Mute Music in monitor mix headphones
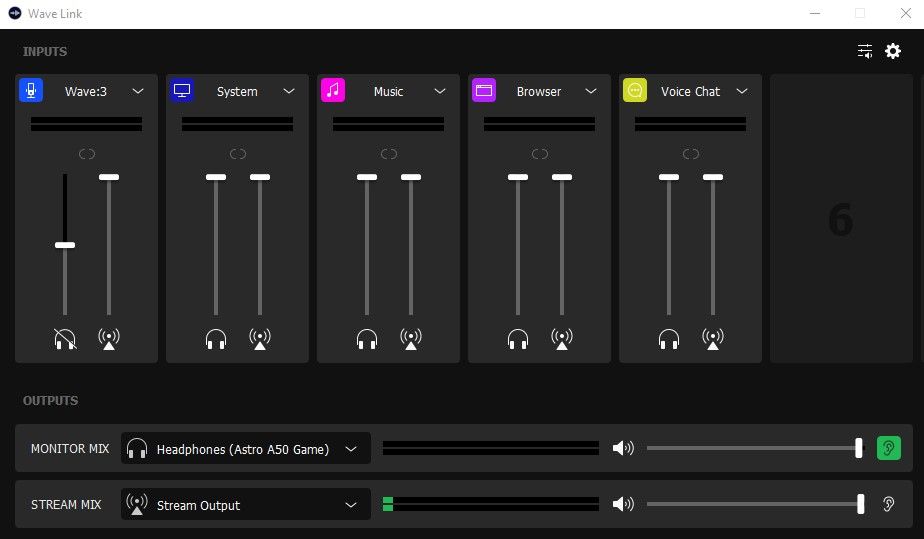The image size is (924, 539). pos(367,339)
